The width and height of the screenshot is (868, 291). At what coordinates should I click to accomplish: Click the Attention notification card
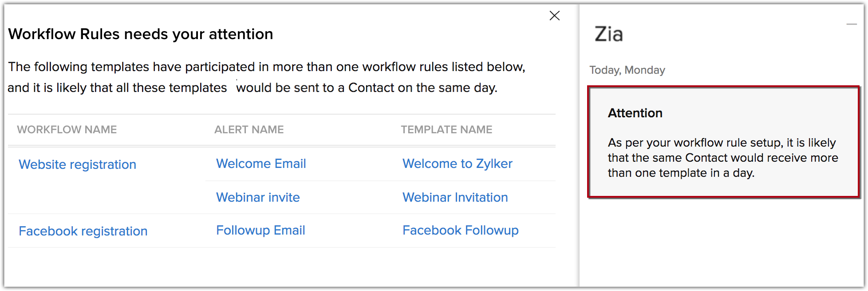(x=723, y=142)
